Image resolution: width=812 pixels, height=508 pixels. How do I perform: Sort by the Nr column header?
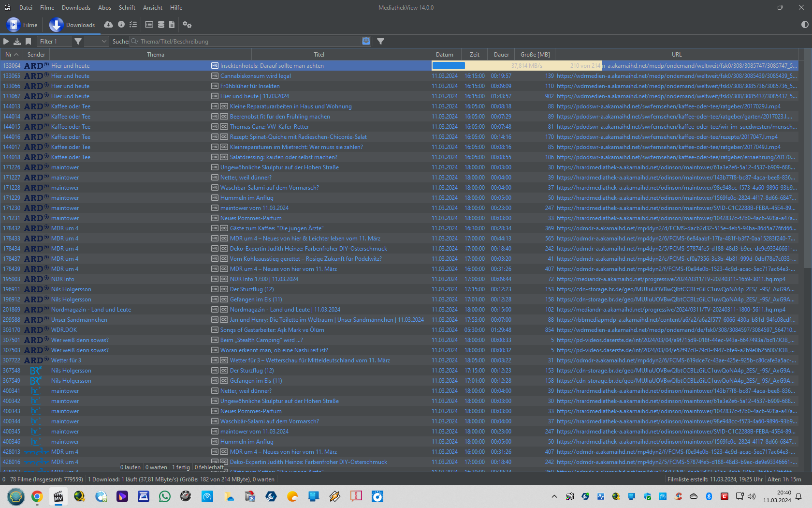(x=12, y=55)
